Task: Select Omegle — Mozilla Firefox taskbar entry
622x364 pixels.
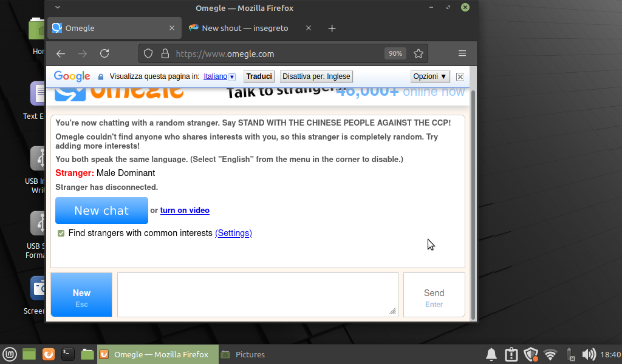Action: coord(157,354)
